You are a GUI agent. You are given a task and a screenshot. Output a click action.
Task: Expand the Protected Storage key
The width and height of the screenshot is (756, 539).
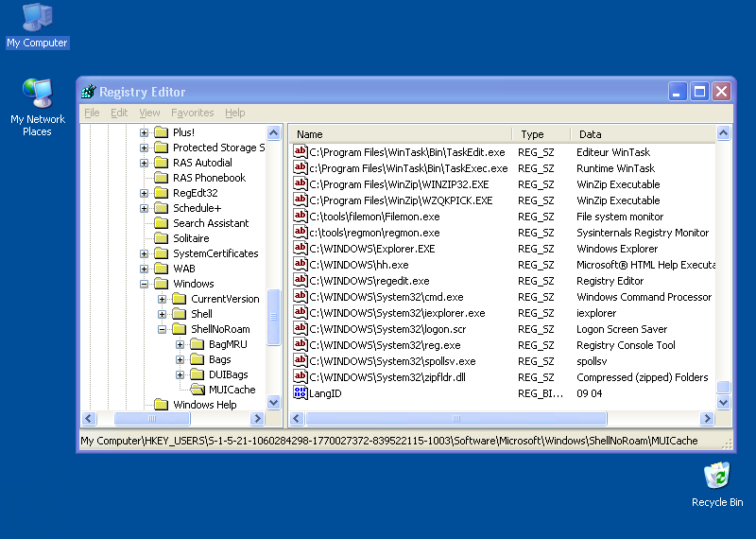point(144,148)
